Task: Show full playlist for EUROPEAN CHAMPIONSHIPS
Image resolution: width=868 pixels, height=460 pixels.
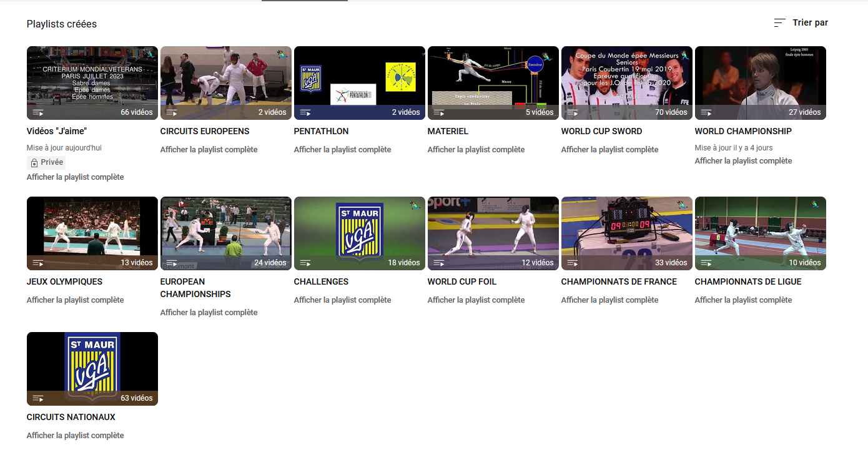Action: [x=209, y=313]
